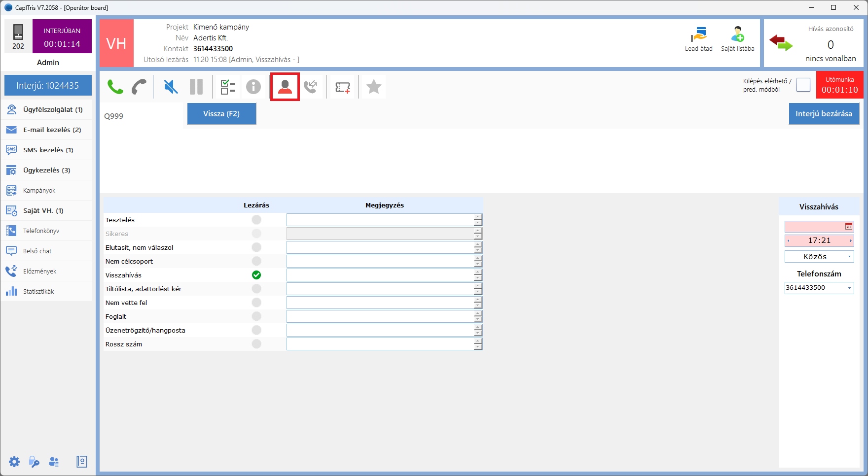Viewport: 868px width, 476px height.
Task: Select the Nem vette fel closing option
Action: click(x=256, y=303)
